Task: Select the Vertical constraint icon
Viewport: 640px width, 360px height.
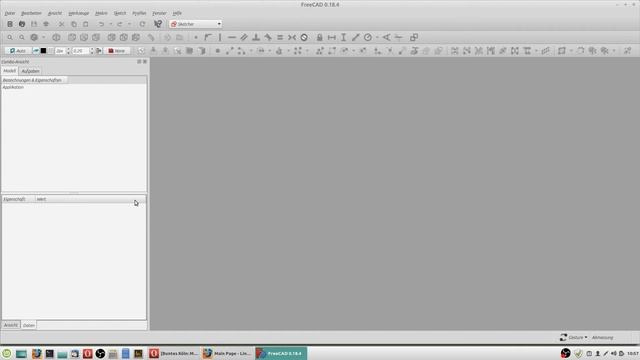Action: [220, 38]
